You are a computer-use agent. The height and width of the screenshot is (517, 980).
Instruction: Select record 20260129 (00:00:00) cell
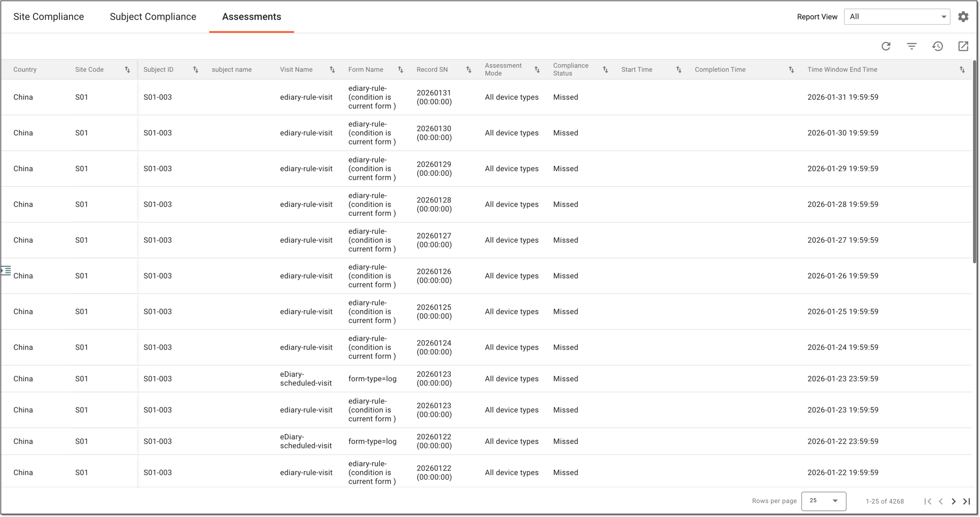click(434, 169)
